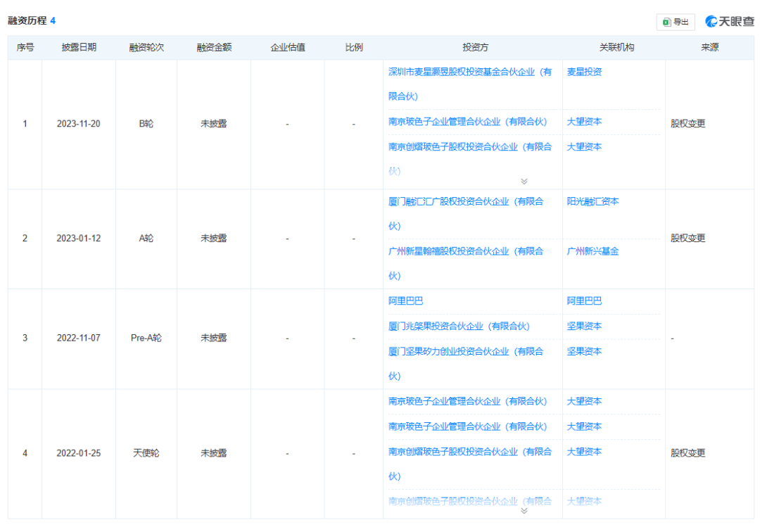The image size is (760, 532).
Task: Click the 融资历程 section title
Action: pyautogui.click(x=27, y=20)
